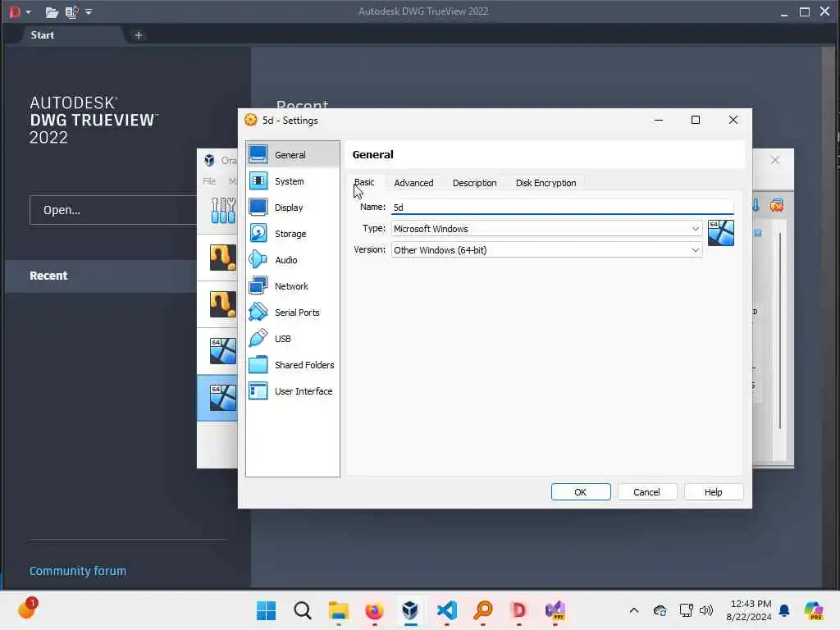Click VirtualBox Tools icon in manager window
840x630 pixels.
click(223, 210)
